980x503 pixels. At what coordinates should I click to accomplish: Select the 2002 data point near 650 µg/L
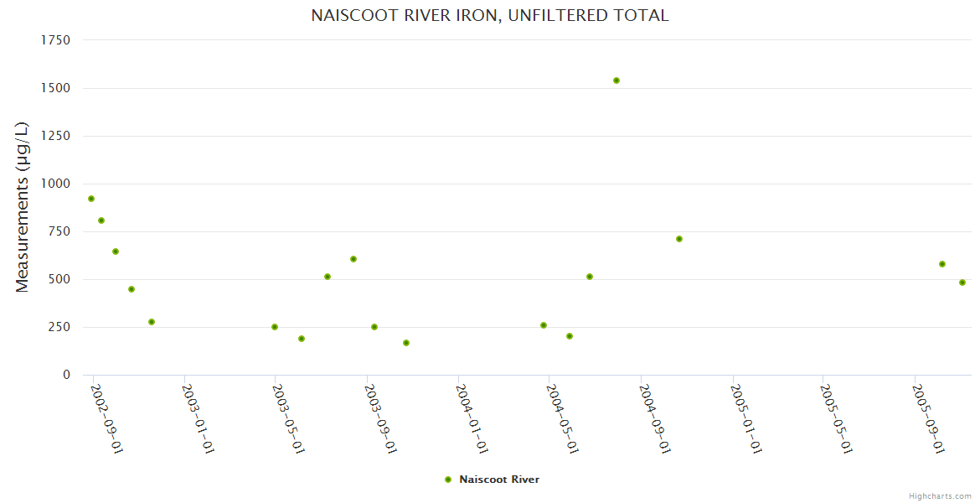(x=116, y=251)
